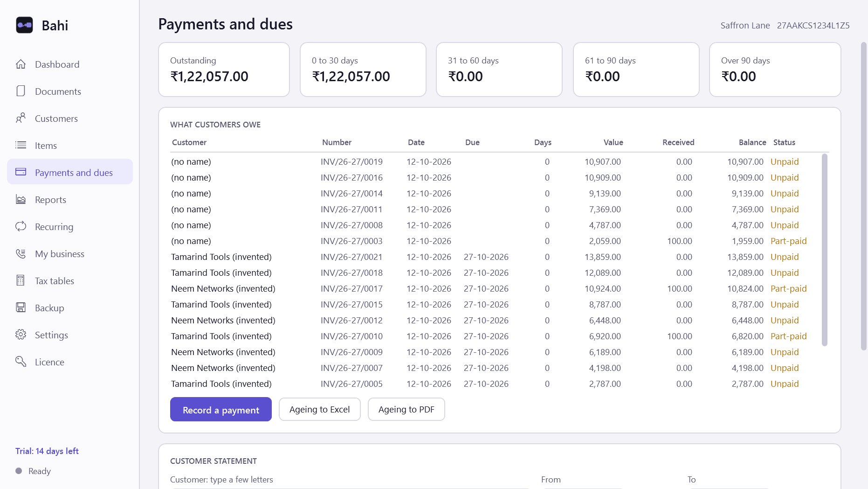
Task: Click the Documents page icon
Action: [x=21, y=91]
